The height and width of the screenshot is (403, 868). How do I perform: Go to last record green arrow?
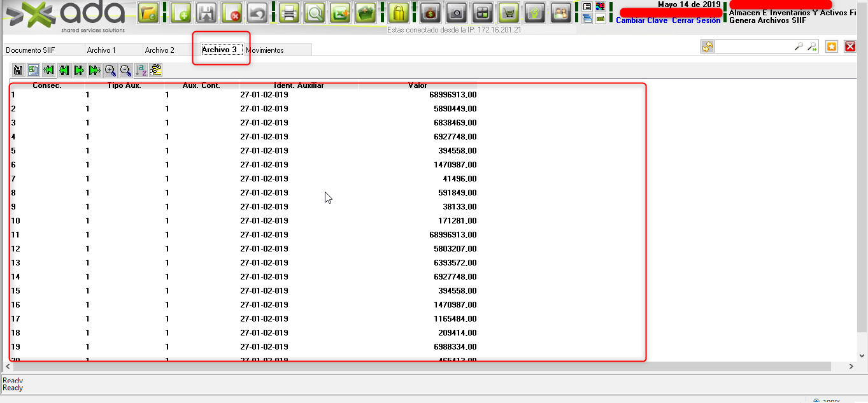pyautogui.click(x=94, y=70)
